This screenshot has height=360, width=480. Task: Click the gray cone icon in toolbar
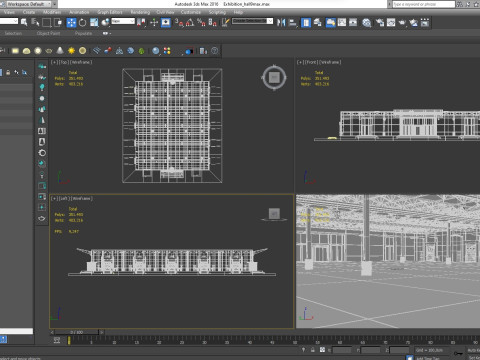point(60,51)
